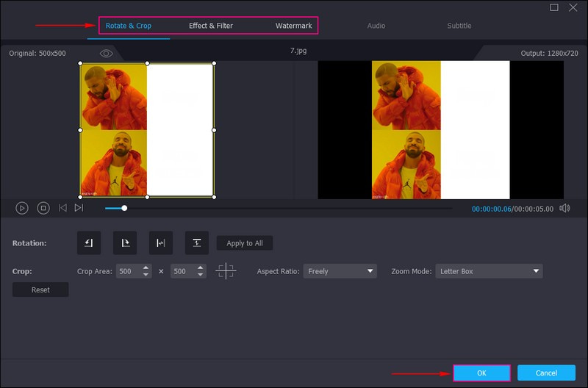Skip to the next frame

coord(79,208)
